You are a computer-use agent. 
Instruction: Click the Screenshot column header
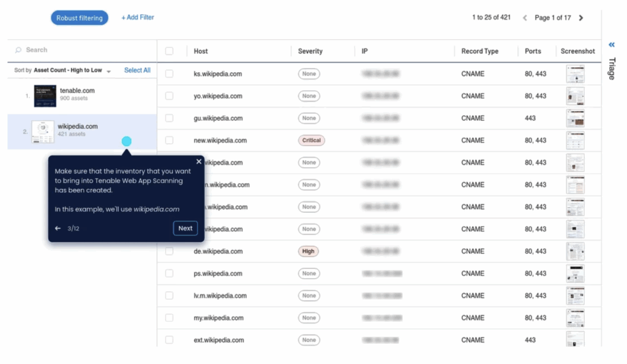pos(578,51)
